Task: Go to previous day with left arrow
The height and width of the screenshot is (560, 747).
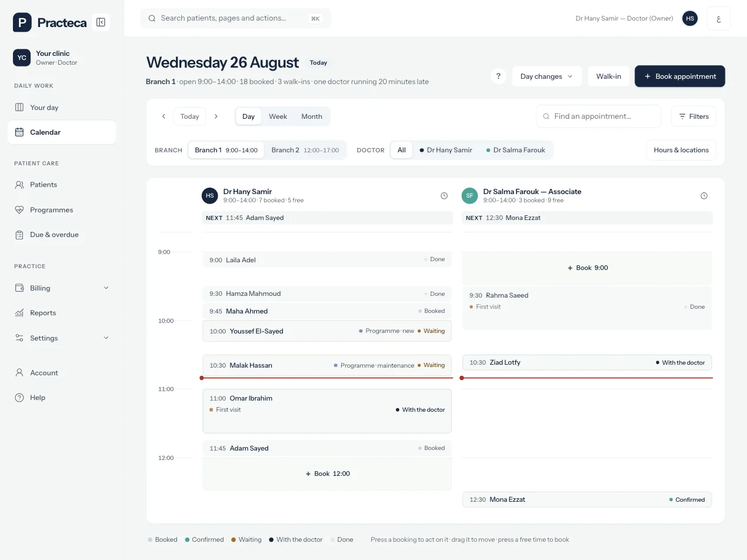Action: pyautogui.click(x=164, y=116)
